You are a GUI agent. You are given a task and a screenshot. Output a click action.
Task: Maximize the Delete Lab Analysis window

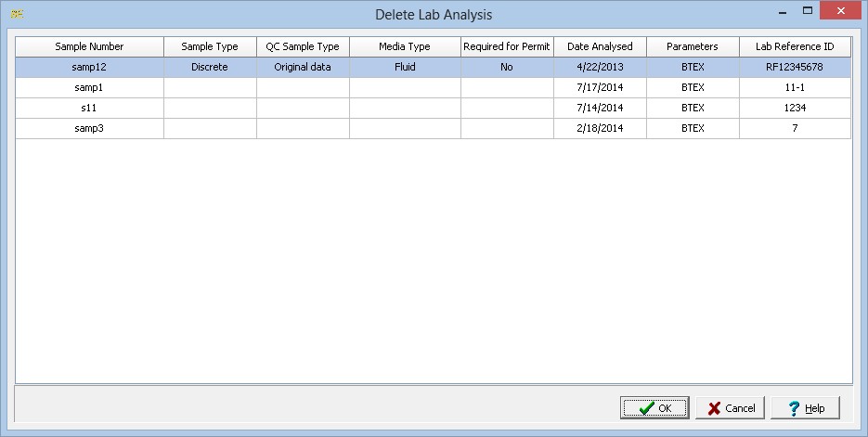tap(808, 12)
